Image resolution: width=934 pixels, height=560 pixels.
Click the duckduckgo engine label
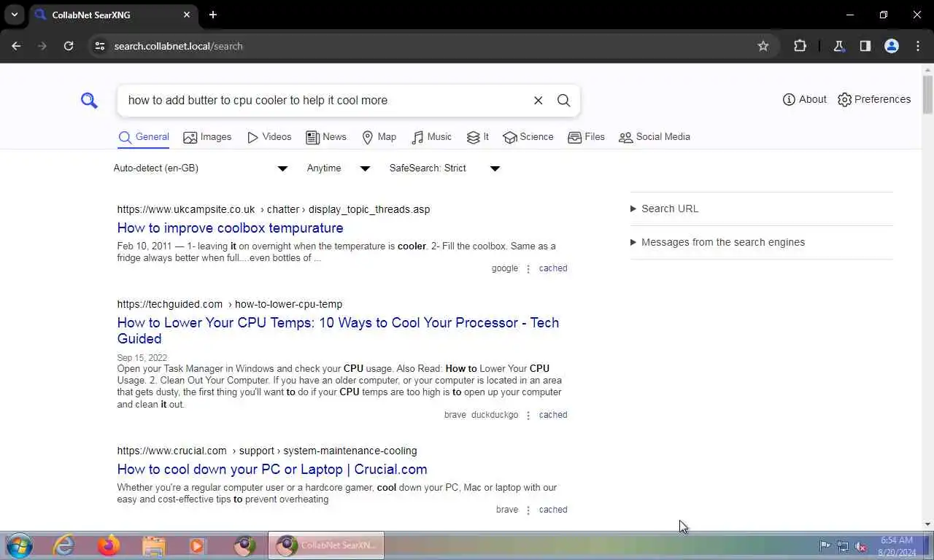click(x=495, y=415)
